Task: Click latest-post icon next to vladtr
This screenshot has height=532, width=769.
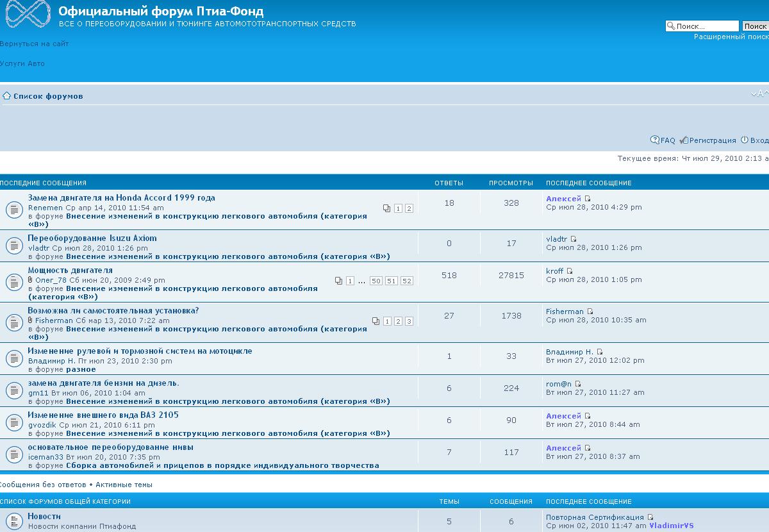Action: pos(574,239)
